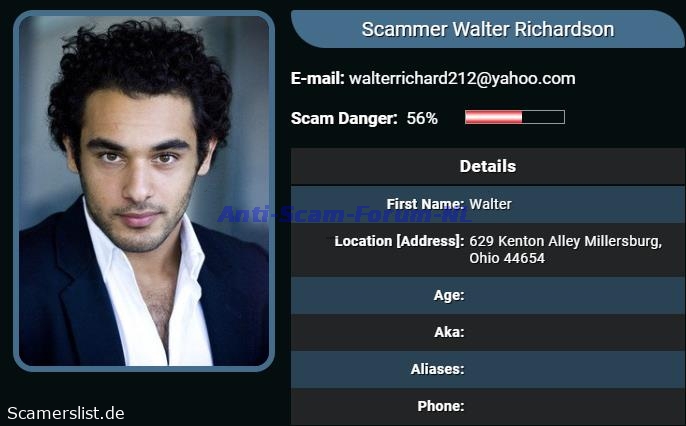This screenshot has height=426, width=686.
Task: Click the Location [Address] label
Action: tap(399, 241)
